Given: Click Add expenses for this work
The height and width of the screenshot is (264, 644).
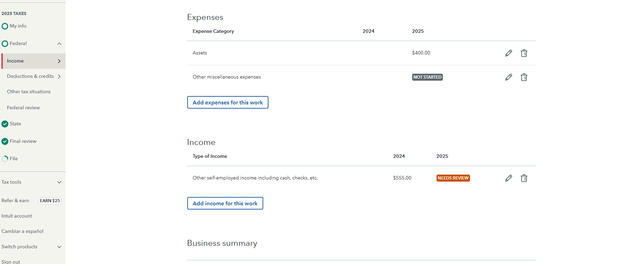Looking at the screenshot, I should coord(228,102).
